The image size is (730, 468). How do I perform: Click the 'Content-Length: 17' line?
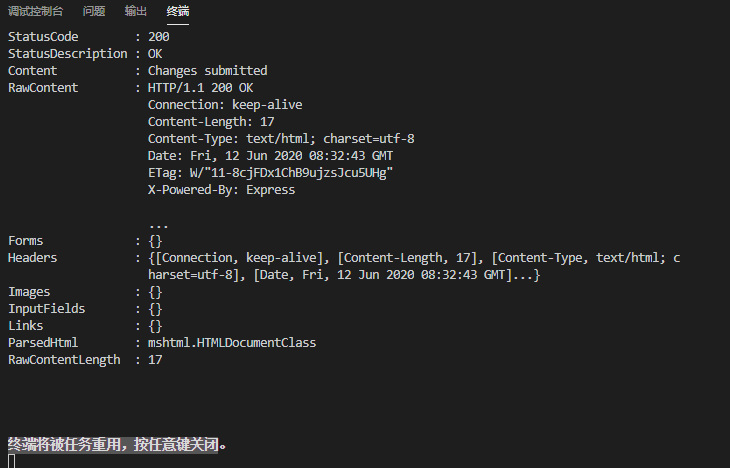click(211, 122)
